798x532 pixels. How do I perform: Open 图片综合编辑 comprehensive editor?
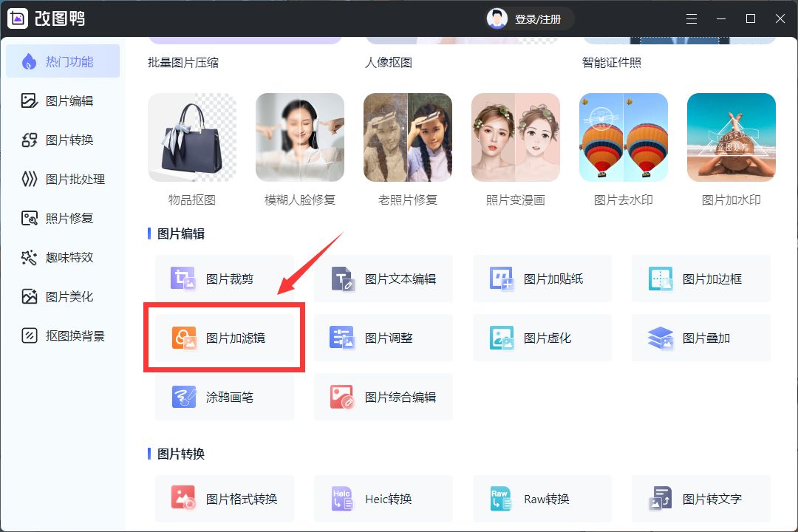click(383, 397)
